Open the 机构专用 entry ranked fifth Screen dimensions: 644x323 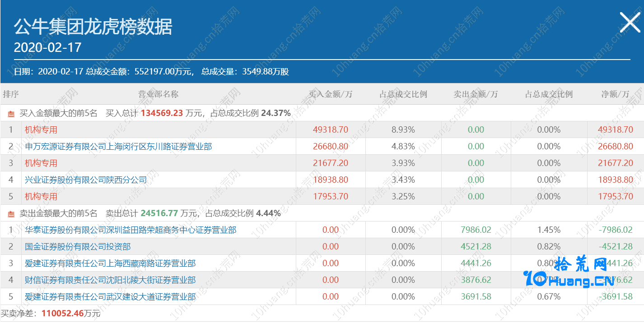(x=41, y=197)
